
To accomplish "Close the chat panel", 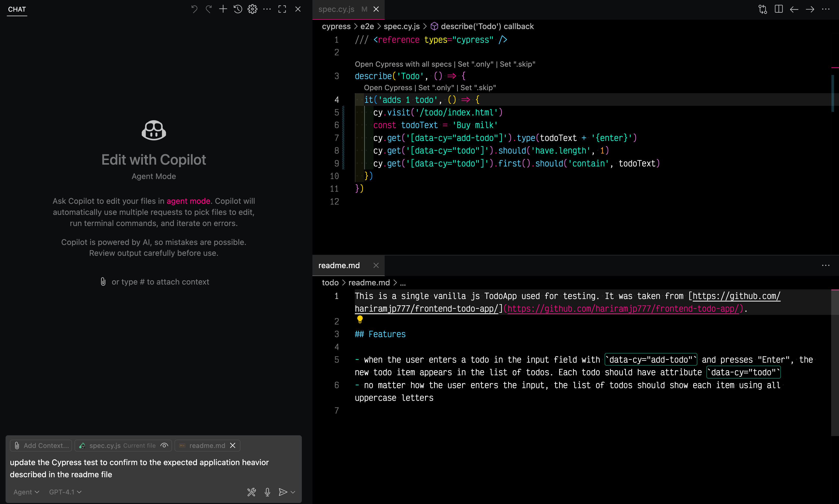I will click(x=298, y=9).
